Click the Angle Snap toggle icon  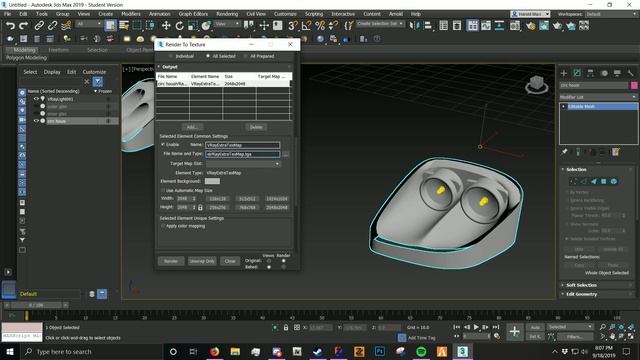[x=306, y=26]
